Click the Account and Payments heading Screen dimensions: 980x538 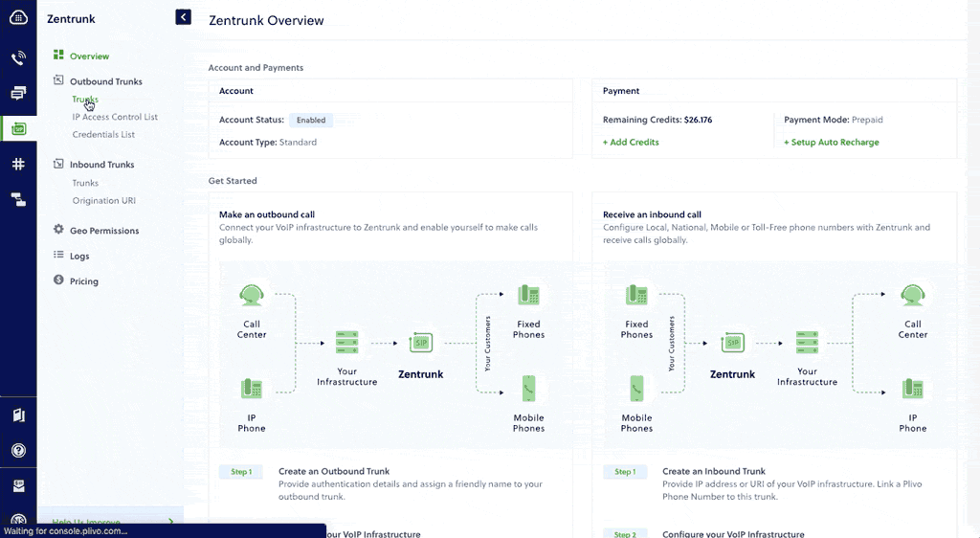256,67
